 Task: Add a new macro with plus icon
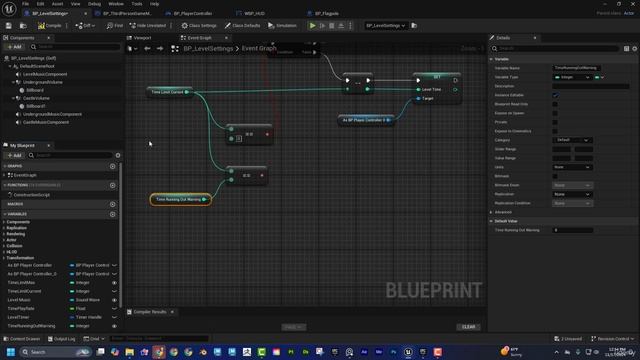(x=113, y=204)
